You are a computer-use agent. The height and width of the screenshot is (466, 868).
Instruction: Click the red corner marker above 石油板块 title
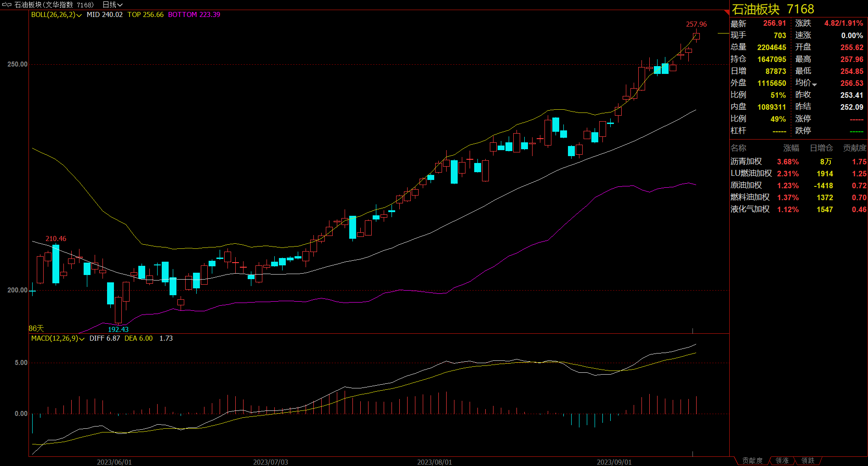tap(726, 12)
